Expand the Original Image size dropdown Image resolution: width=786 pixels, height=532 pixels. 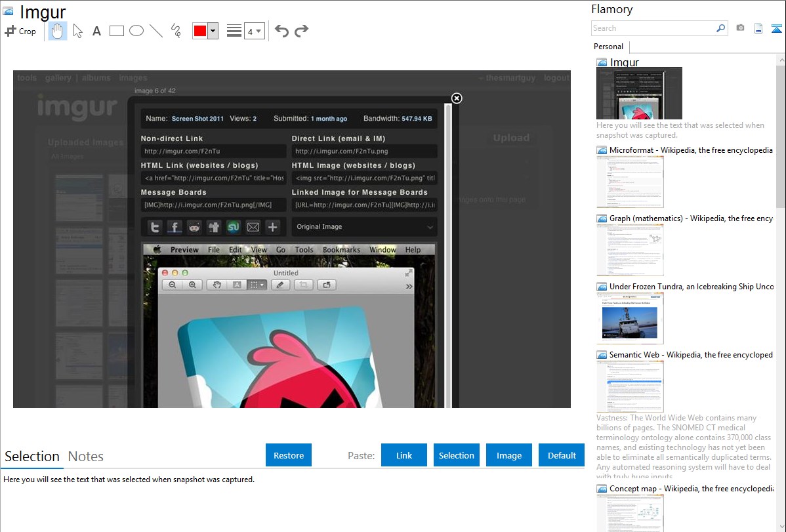364,226
